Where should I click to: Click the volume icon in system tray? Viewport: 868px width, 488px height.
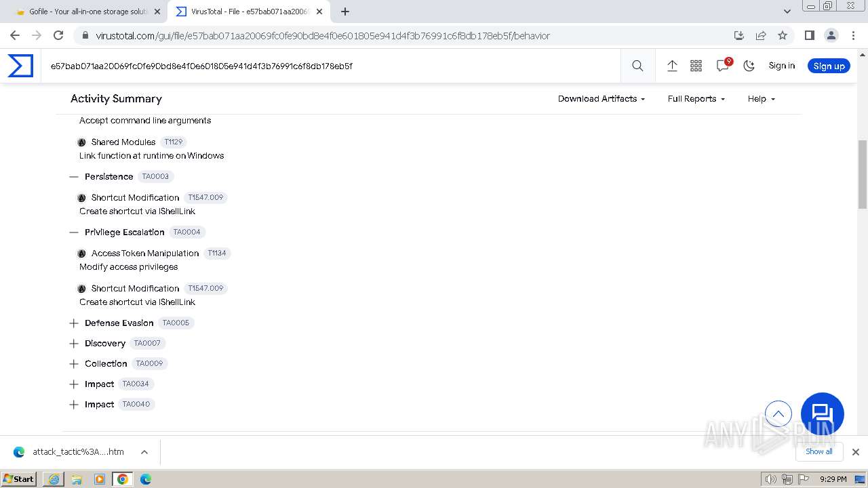point(770,479)
